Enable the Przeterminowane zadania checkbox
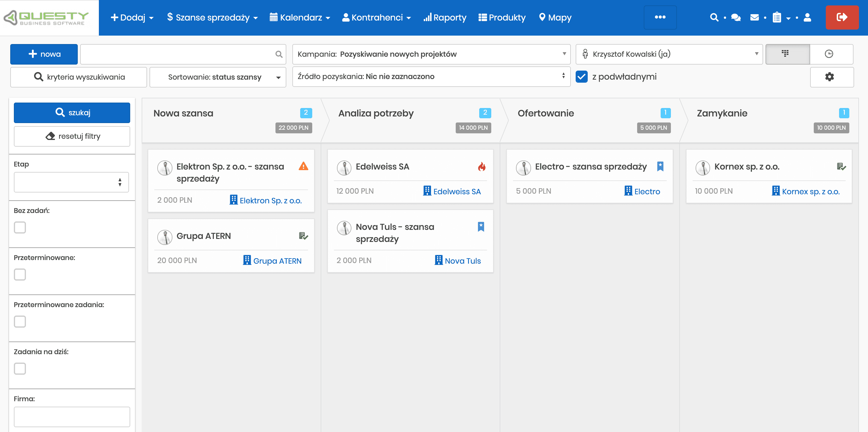This screenshot has height=432, width=868. point(20,321)
